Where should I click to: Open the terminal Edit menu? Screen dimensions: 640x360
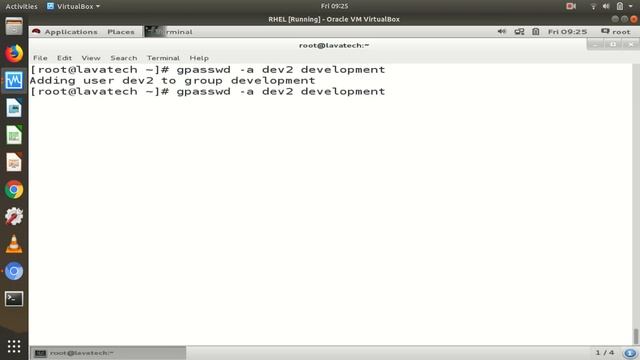coord(64,58)
